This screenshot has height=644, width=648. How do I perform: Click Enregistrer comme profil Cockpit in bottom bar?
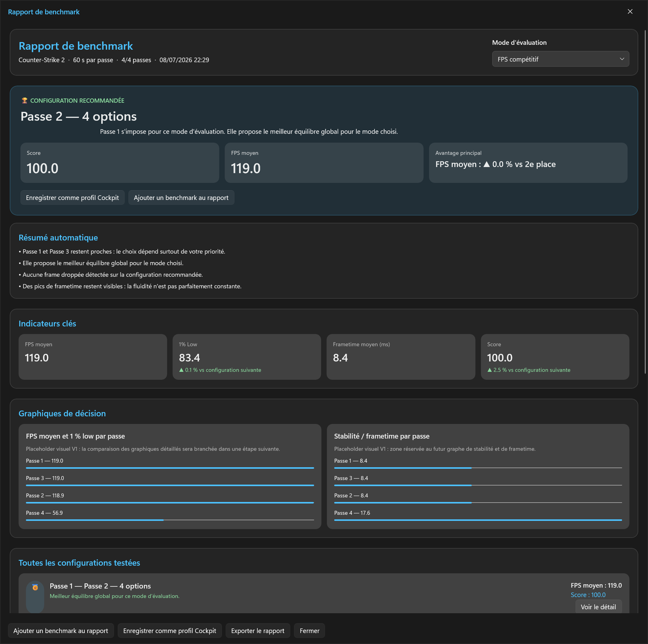170,631
